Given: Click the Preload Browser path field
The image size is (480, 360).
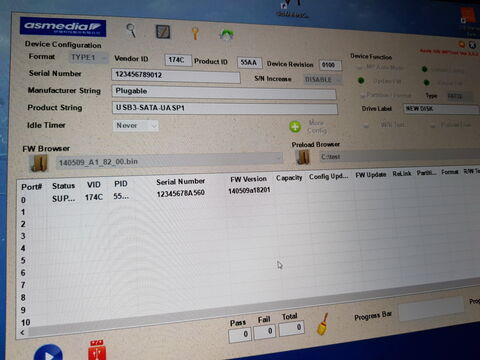Looking at the screenshot, I should tap(399, 156).
